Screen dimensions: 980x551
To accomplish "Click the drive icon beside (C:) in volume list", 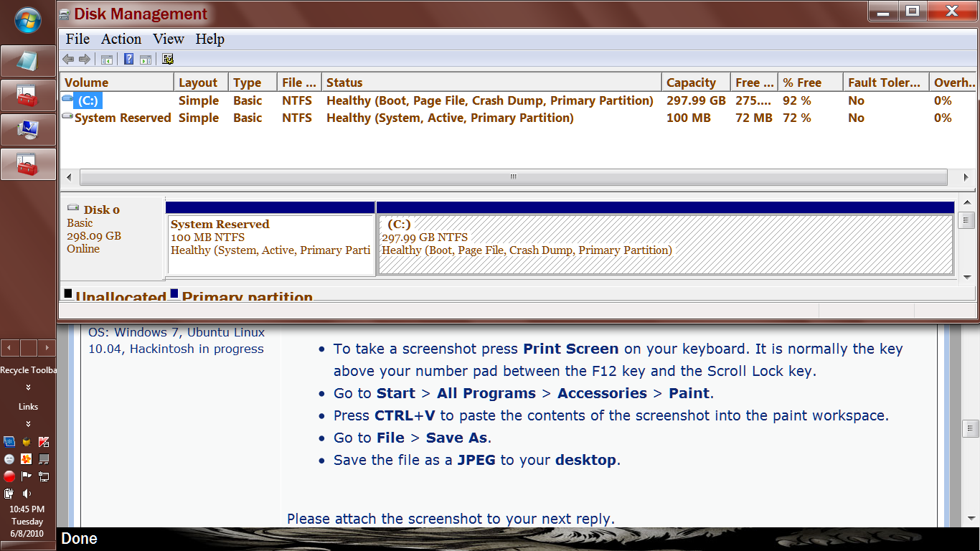I will pyautogui.click(x=68, y=98).
